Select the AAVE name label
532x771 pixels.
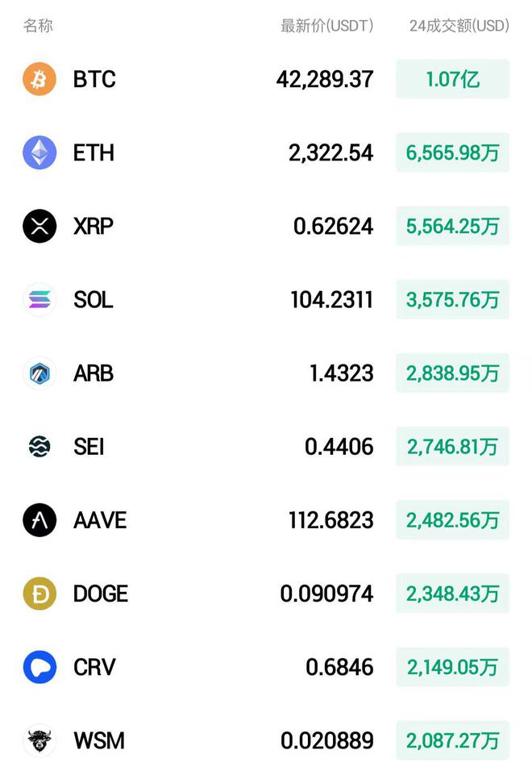tap(100, 520)
